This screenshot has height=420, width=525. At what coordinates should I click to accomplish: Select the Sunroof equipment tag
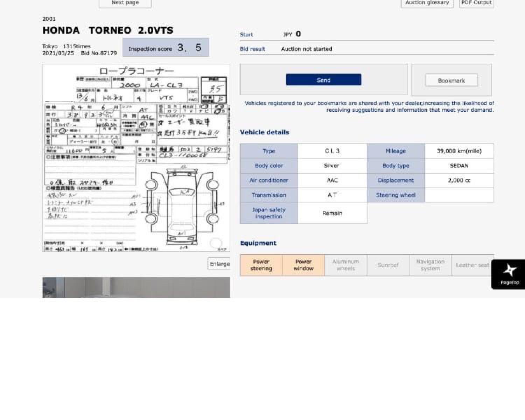pos(388,265)
